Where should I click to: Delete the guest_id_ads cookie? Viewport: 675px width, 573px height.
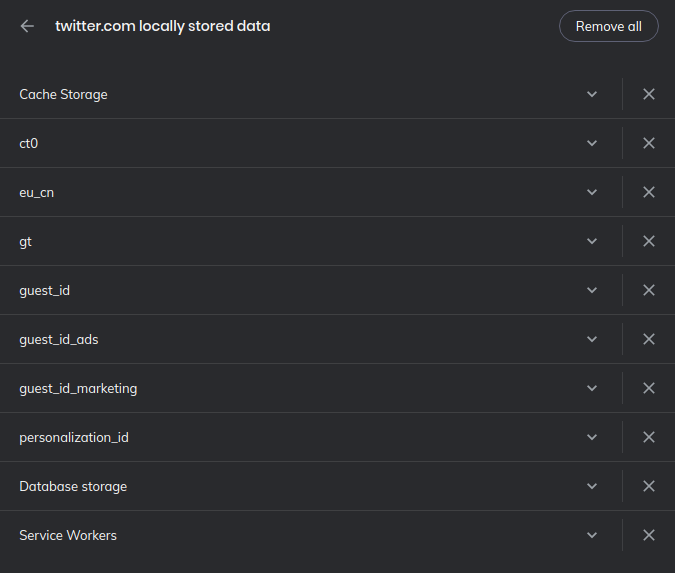[x=649, y=340]
